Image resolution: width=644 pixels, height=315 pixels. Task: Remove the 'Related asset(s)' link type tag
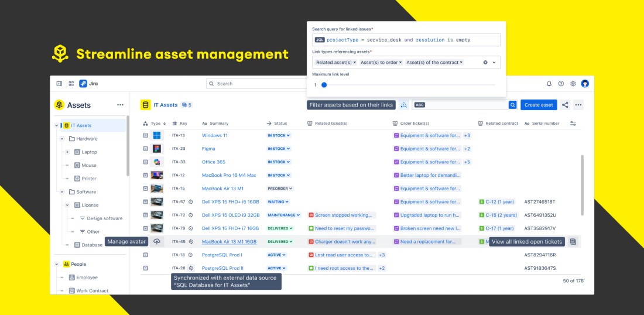point(354,62)
